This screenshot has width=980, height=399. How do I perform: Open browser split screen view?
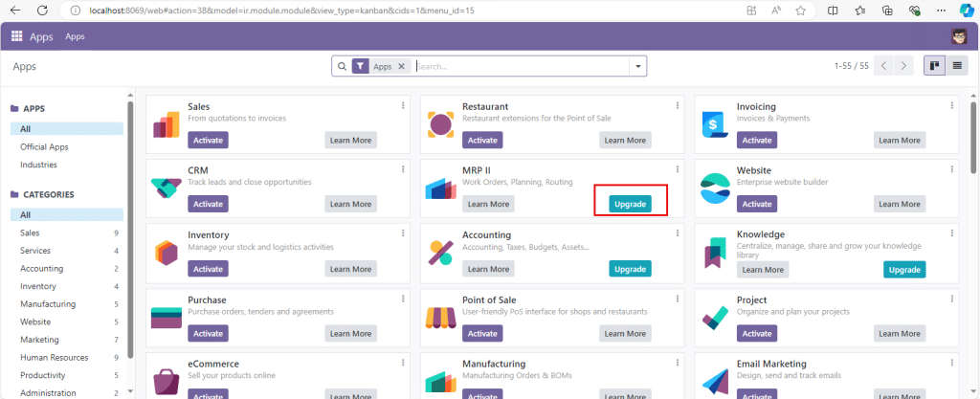tap(833, 11)
